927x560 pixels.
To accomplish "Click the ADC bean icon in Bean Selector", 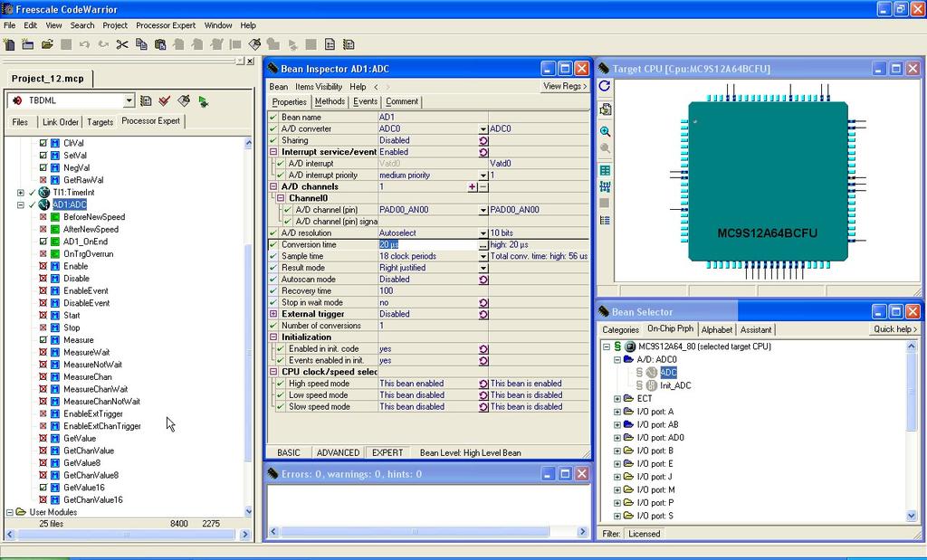I will point(652,372).
